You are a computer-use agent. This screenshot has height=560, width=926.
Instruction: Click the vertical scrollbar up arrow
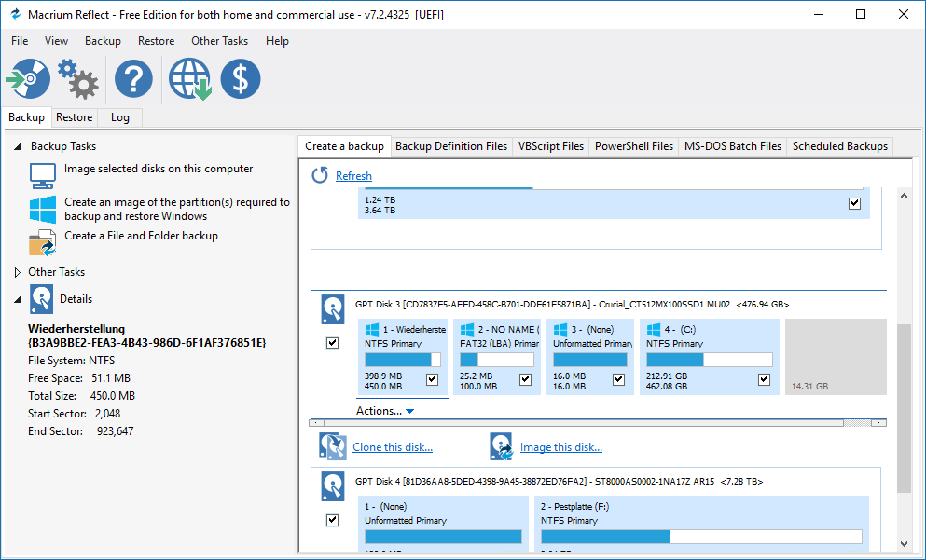coord(905,196)
